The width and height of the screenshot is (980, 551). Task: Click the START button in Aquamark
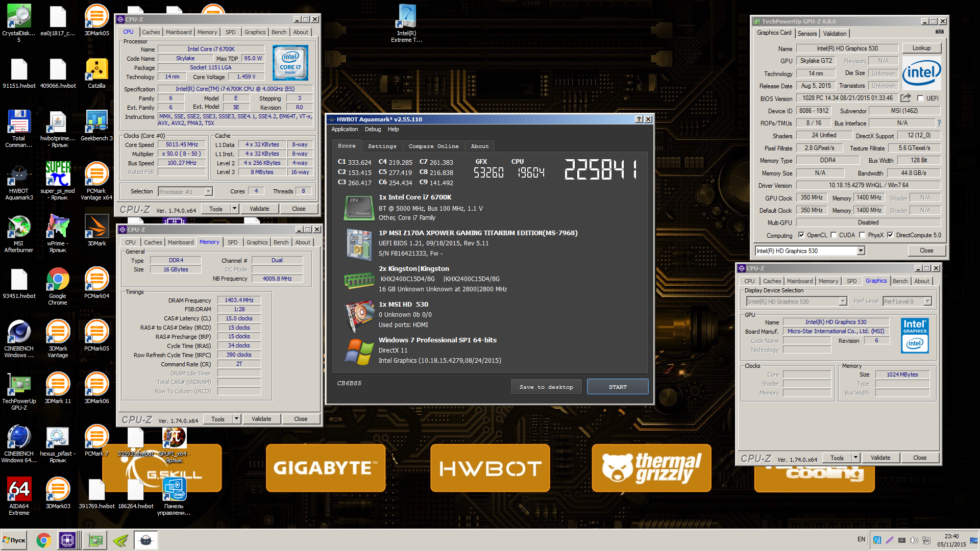[x=618, y=387]
